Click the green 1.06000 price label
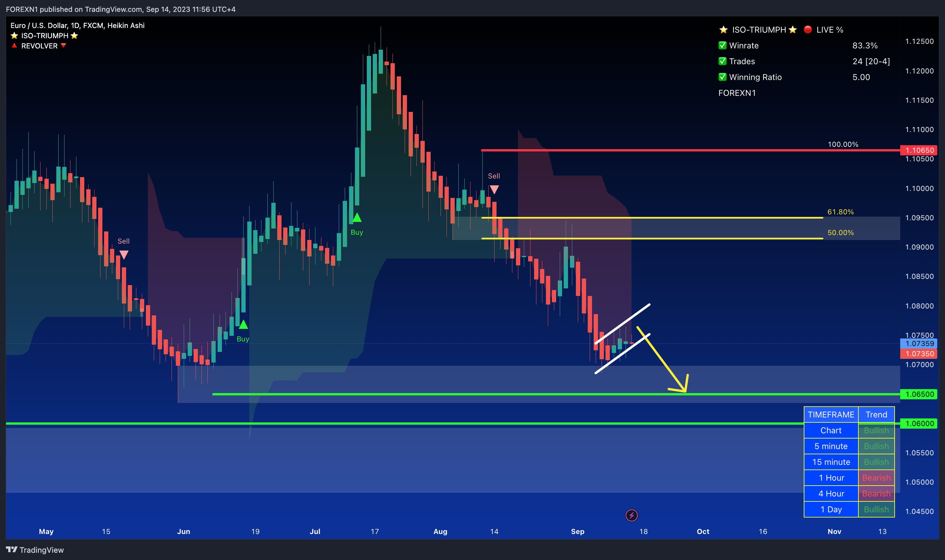 pos(919,423)
